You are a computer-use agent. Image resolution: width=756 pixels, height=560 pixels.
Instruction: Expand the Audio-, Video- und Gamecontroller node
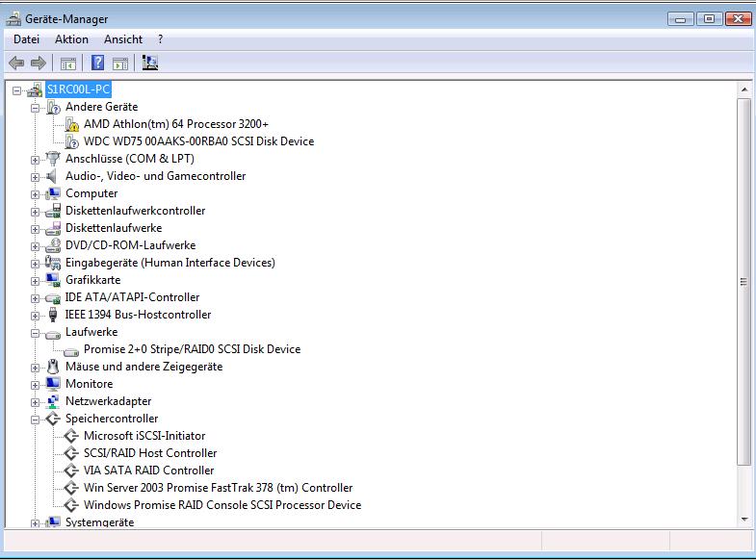coord(36,177)
